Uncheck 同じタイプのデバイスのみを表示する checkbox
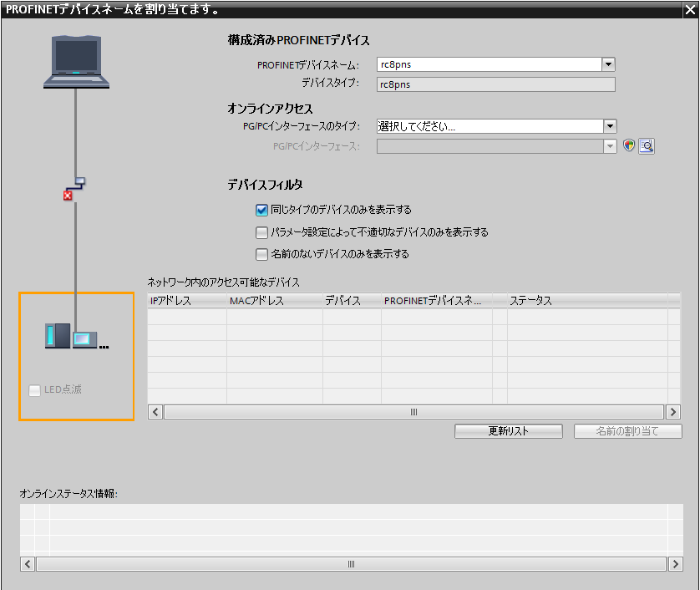This screenshot has height=590, width=700. pos(262,211)
